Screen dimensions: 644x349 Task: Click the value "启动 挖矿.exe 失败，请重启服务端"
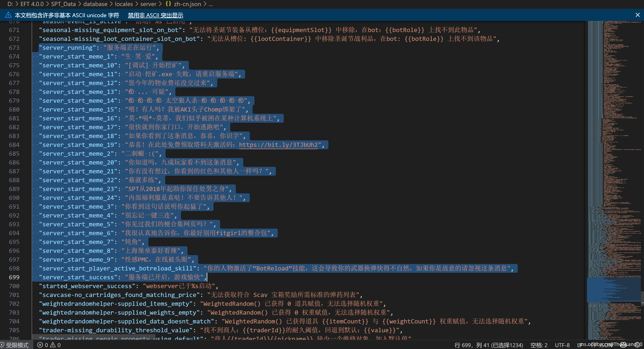click(x=181, y=74)
